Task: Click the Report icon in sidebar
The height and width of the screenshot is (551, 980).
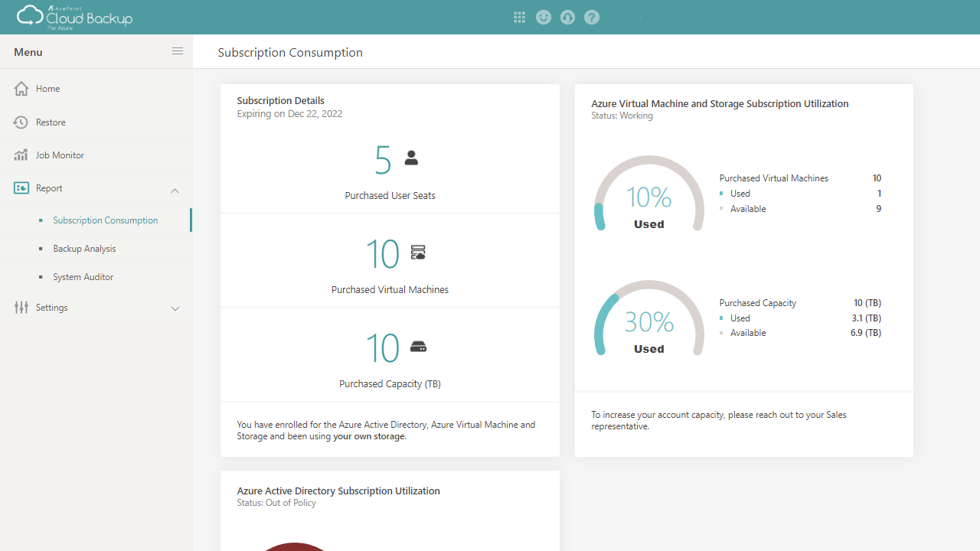Action: coord(21,188)
